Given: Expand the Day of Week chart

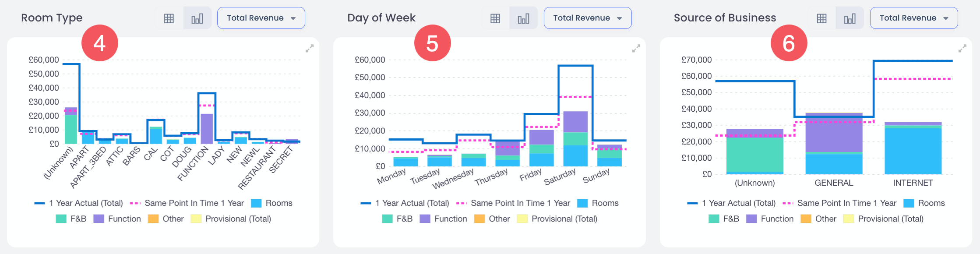Looking at the screenshot, I should click(636, 49).
